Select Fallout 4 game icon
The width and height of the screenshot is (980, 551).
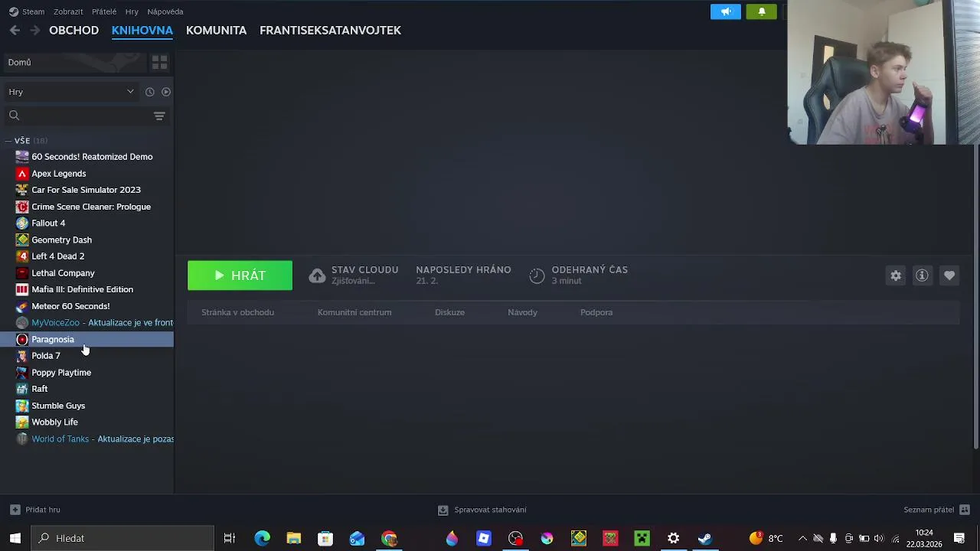(x=22, y=223)
